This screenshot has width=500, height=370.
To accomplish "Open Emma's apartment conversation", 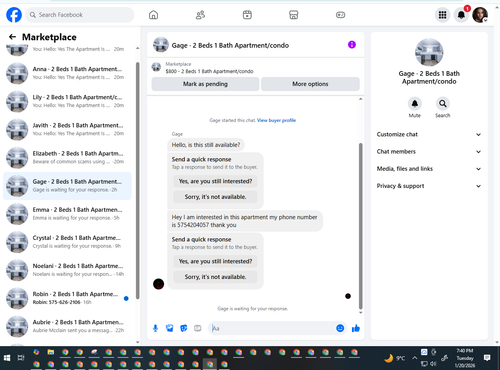I will click(x=67, y=214).
